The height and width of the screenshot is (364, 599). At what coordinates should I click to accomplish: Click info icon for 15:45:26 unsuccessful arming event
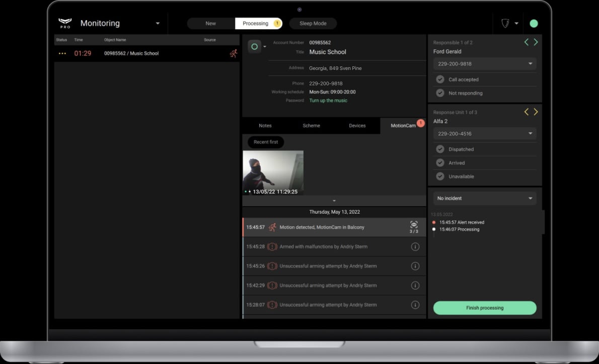[x=415, y=266]
